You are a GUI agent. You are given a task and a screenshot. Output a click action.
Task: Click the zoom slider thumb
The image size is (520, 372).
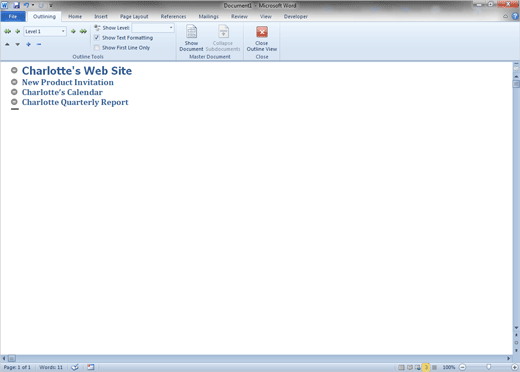(489, 367)
